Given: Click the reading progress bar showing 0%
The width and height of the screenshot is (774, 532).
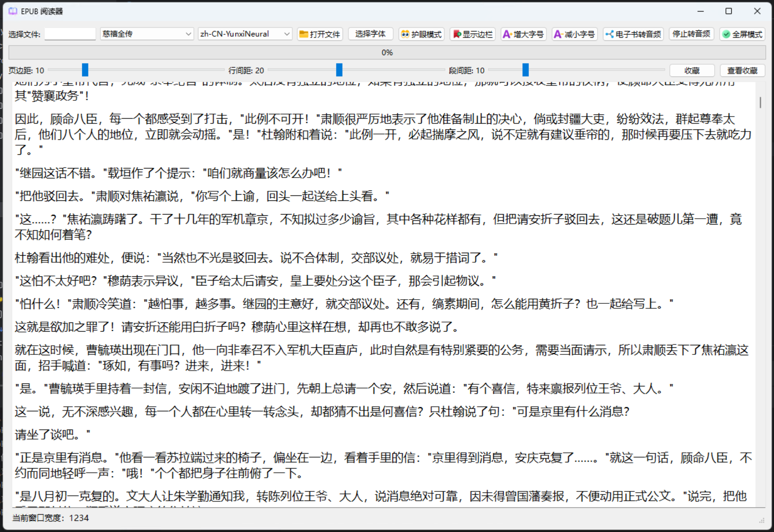Looking at the screenshot, I should (x=387, y=52).
